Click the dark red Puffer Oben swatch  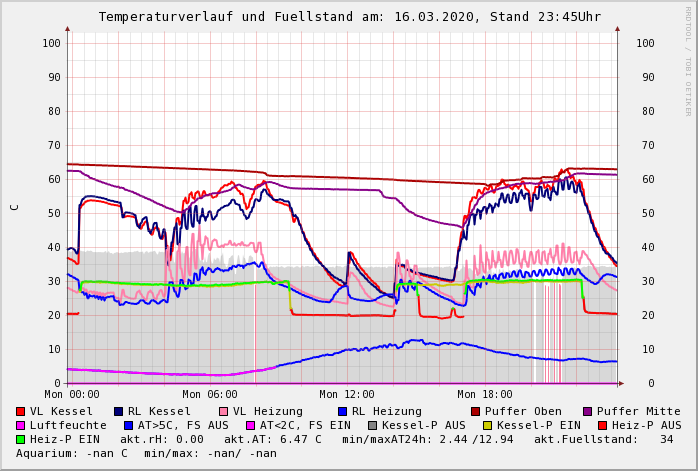476,411
